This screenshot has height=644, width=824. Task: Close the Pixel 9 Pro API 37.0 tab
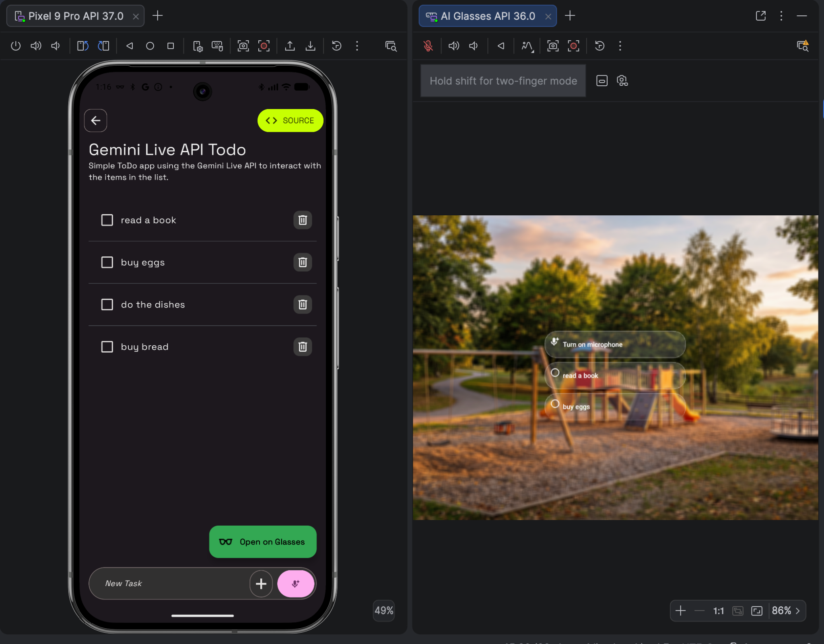coord(136,17)
